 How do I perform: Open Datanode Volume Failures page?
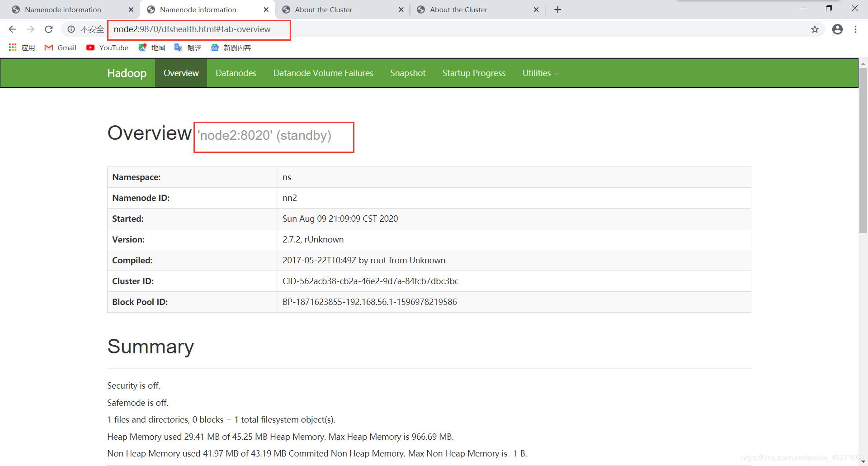click(323, 73)
